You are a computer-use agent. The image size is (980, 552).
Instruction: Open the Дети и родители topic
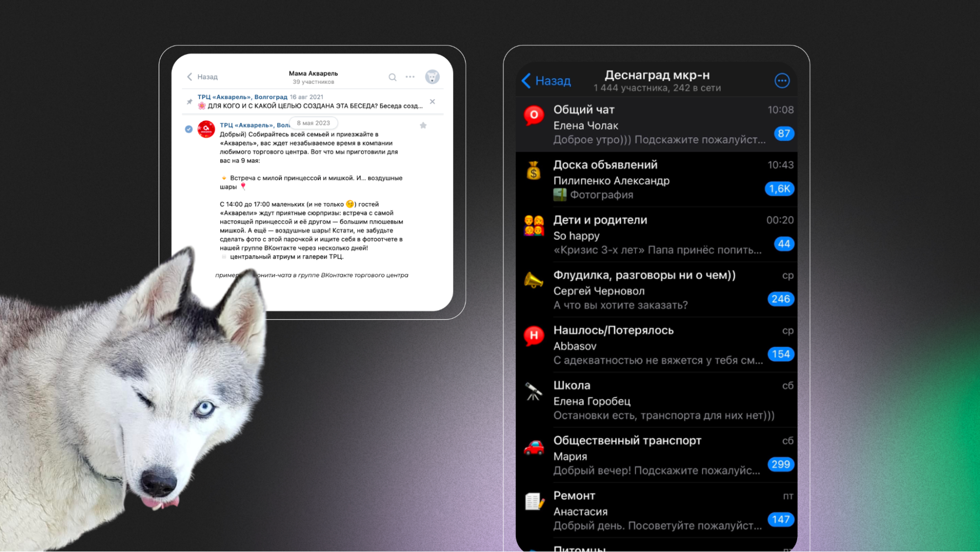pos(656,235)
